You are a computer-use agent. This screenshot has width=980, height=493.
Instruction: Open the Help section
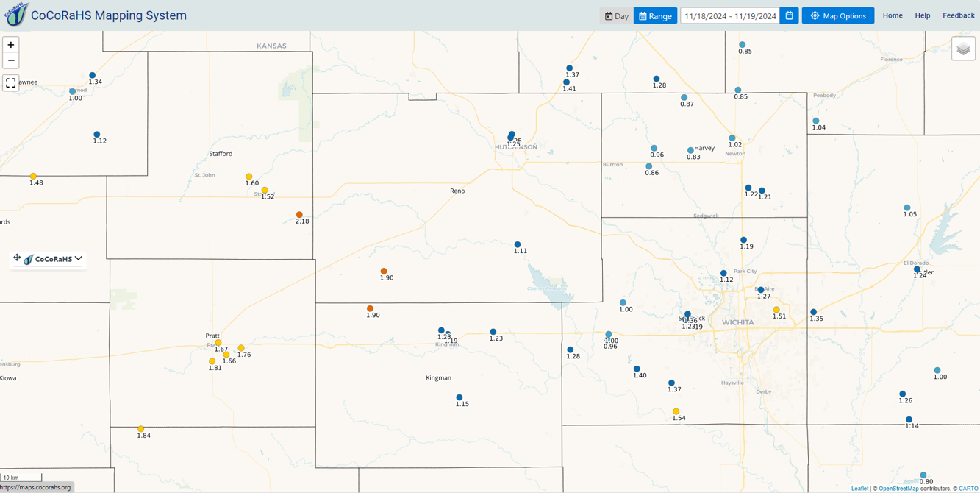click(922, 15)
